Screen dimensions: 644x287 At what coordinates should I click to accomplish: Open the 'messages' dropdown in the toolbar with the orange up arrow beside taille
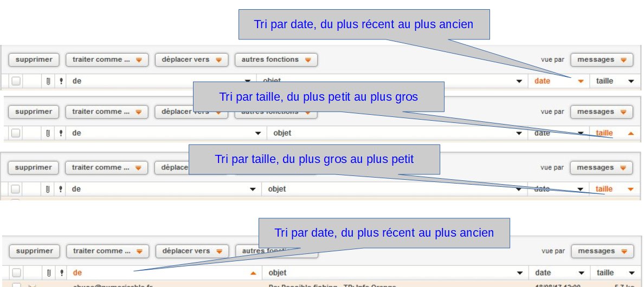click(x=602, y=112)
